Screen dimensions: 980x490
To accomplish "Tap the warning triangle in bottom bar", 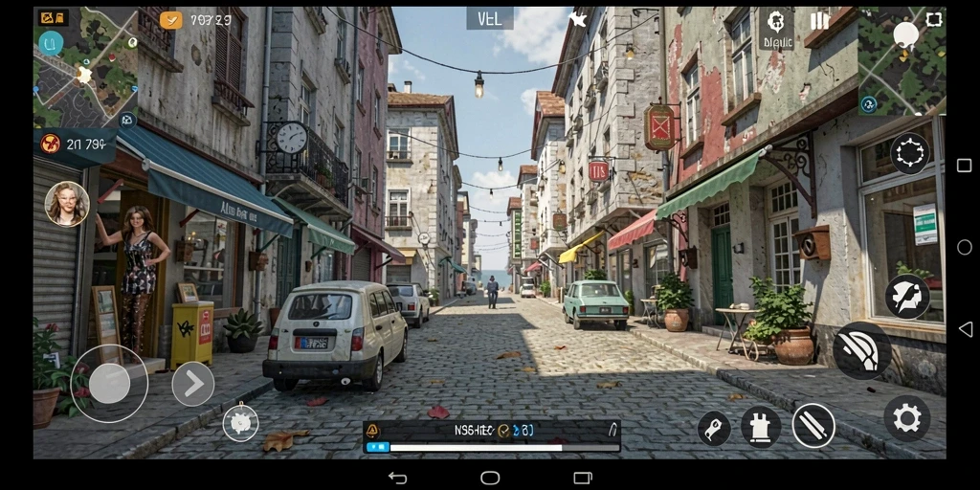I will [x=372, y=430].
